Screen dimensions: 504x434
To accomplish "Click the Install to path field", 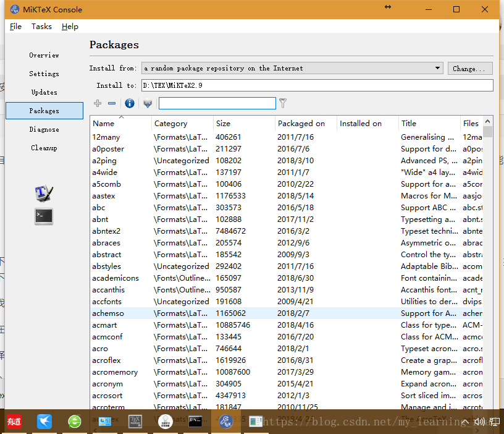I will point(317,85).
